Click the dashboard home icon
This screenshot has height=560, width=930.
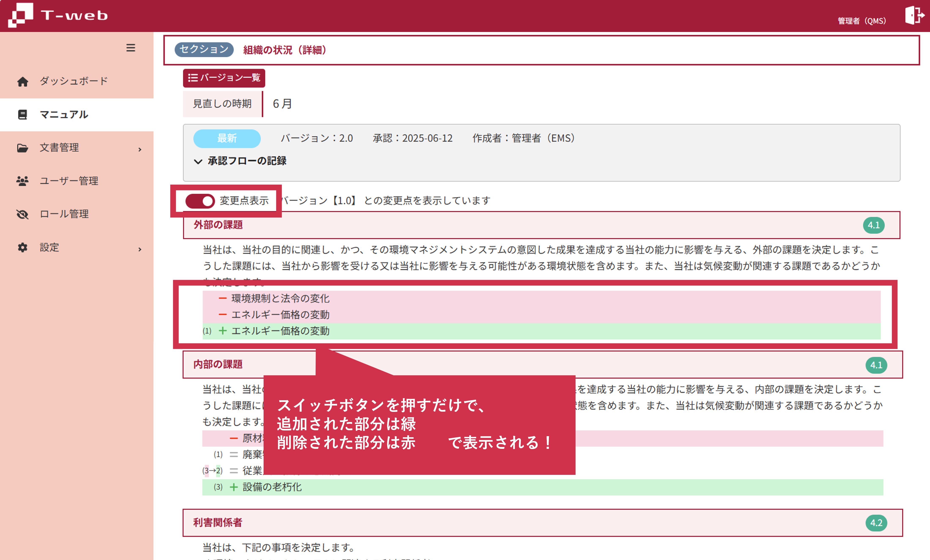[x=23, y=82]
